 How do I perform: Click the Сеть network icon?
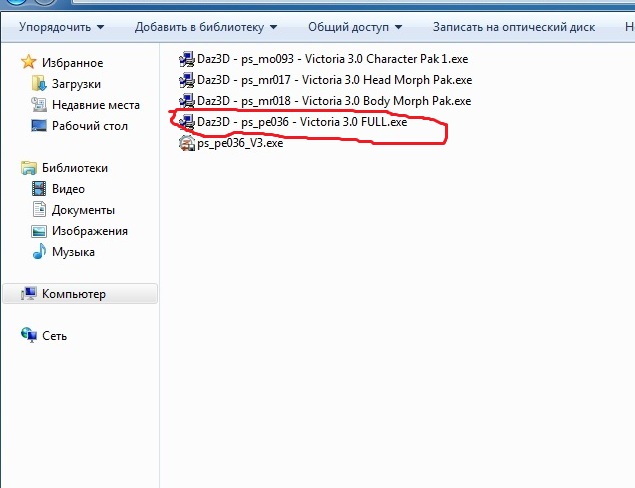pyautogui.click(x=29, y=335)
